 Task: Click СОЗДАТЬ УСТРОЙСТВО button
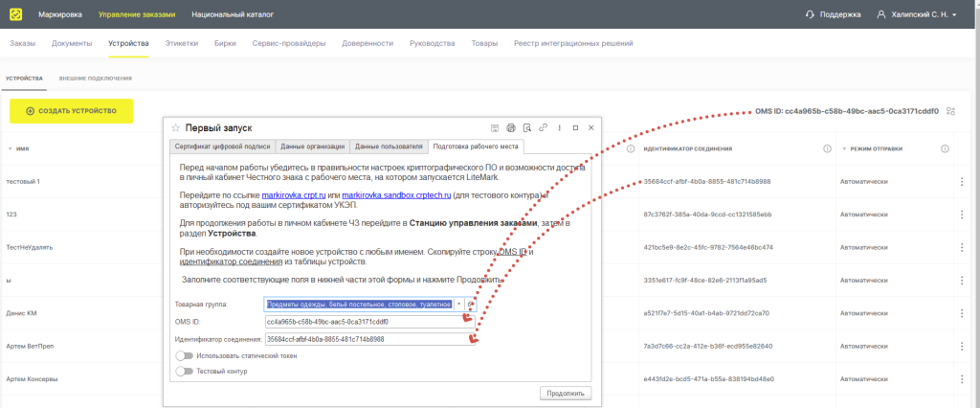coord(71,111)
